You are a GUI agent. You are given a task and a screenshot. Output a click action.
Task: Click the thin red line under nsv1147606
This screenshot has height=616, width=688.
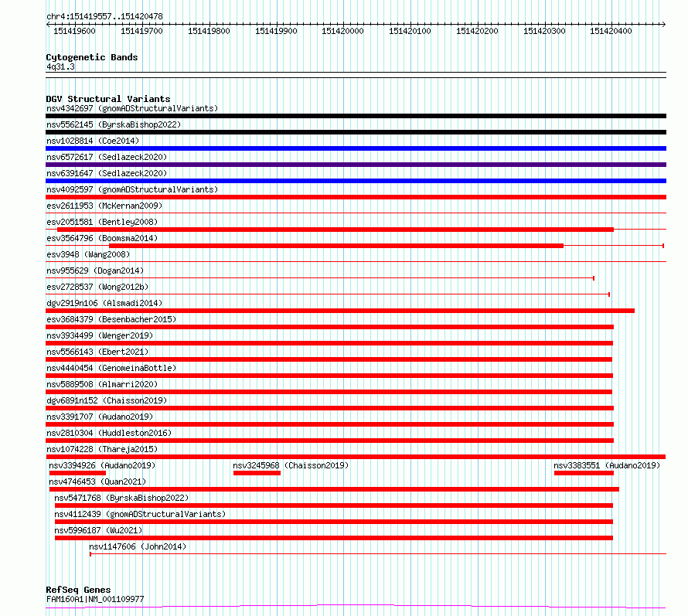point(378,554)
